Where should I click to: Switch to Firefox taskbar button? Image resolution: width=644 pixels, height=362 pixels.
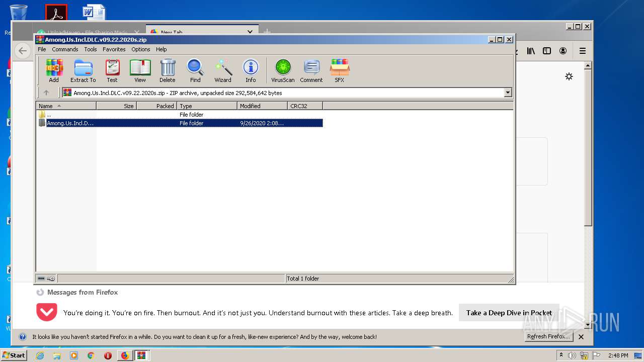pyautogui.click(x=125, y=355)
